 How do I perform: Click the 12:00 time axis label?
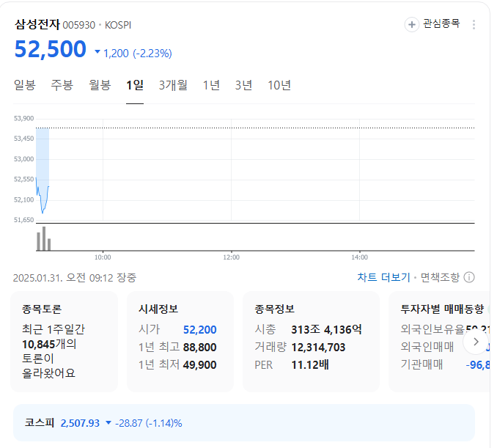click(x=231, y=257)
